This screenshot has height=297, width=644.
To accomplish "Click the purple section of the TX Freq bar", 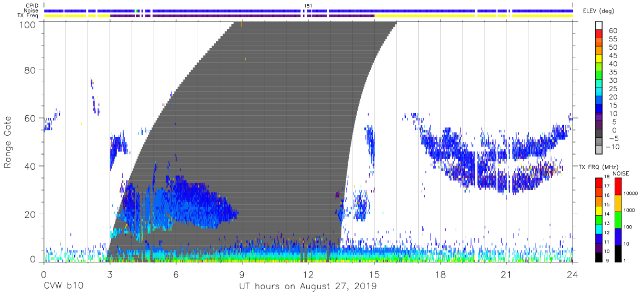I will tap(242, 16).
